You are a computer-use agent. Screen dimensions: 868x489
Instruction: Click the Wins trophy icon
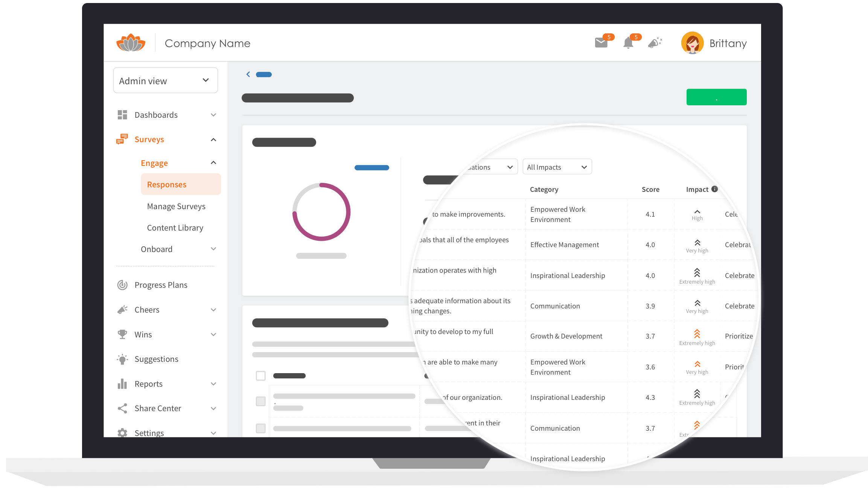point(122,334)
